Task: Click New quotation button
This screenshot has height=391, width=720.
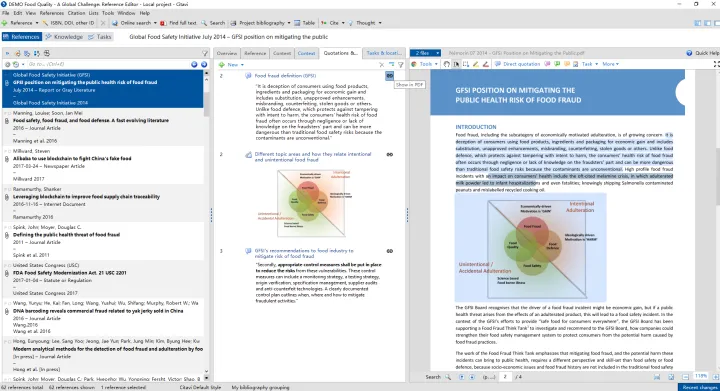Action: (231, 65)
